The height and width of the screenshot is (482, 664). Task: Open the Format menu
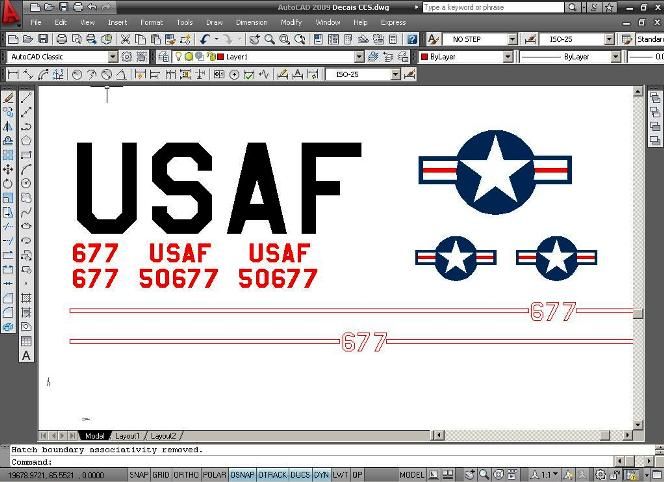point(152,22)
